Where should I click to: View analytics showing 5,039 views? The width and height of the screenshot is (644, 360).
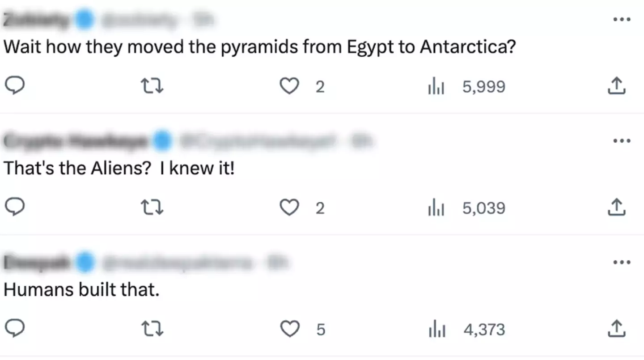click(x=436, y=208)
